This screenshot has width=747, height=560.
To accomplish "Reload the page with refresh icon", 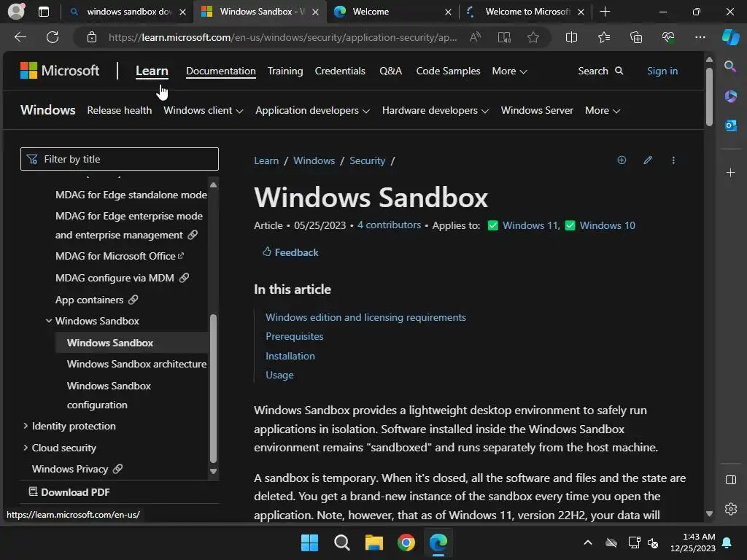I will tap(53, 37).
